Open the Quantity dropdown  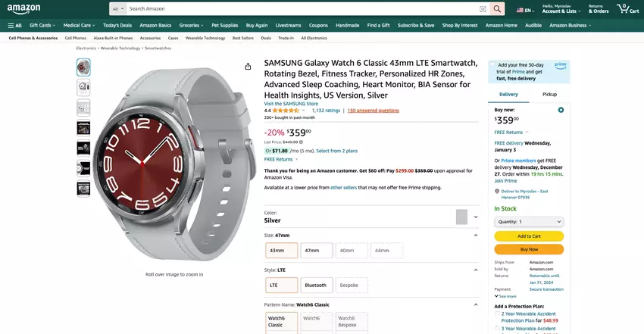point(529,222)
